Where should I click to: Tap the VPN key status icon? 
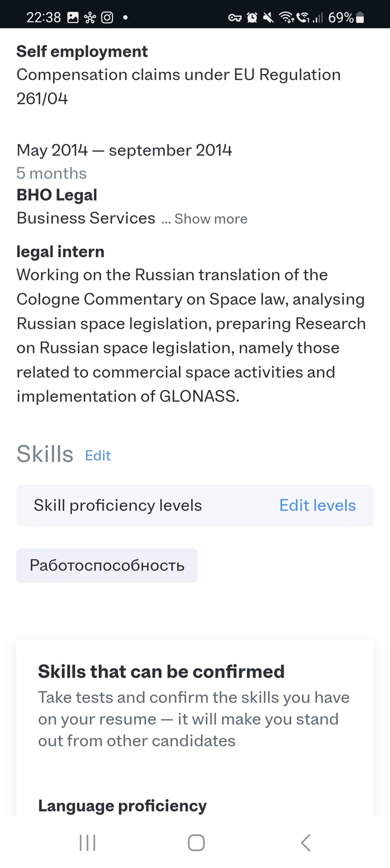pos(235,18)
